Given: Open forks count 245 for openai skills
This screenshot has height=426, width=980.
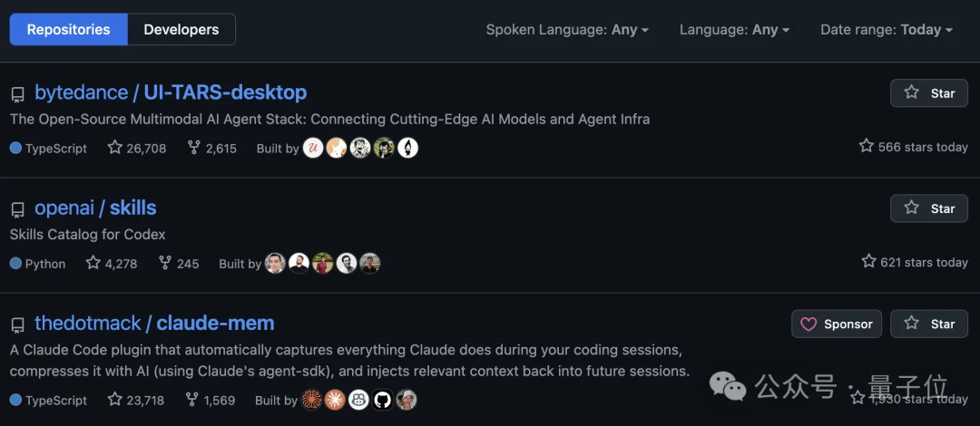Looking at the screenshot, I should click(179, 264).
